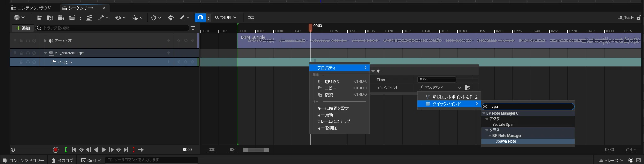Choose フレームにスナップ menu entry
Viewport: 644px width, 164px height.
point(339,121)
